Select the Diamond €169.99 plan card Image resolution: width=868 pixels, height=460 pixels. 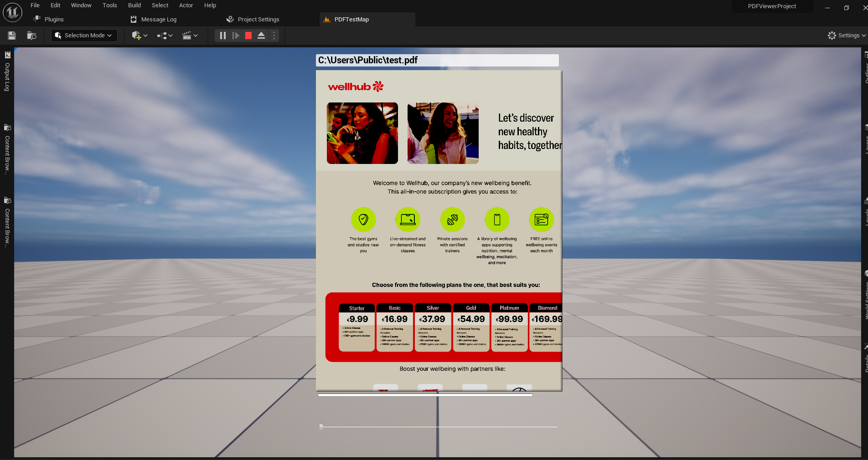[546, 327]
